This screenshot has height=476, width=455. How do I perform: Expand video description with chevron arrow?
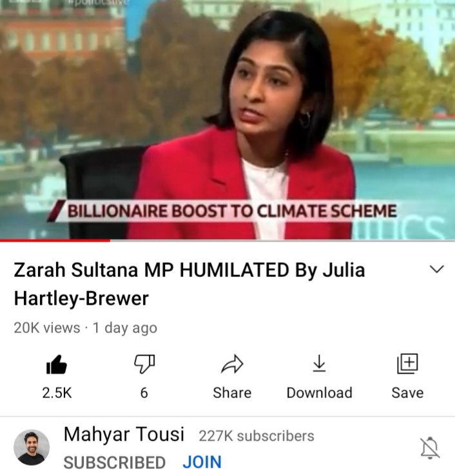click(x=437, y=269)
